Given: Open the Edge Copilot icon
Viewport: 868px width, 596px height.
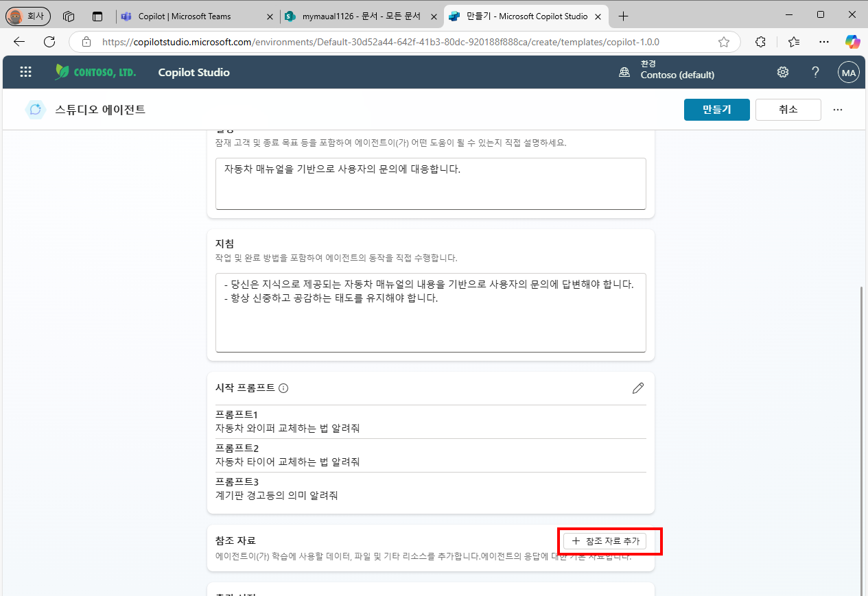Looking at the screenshot, I should (x=853, y=42).
